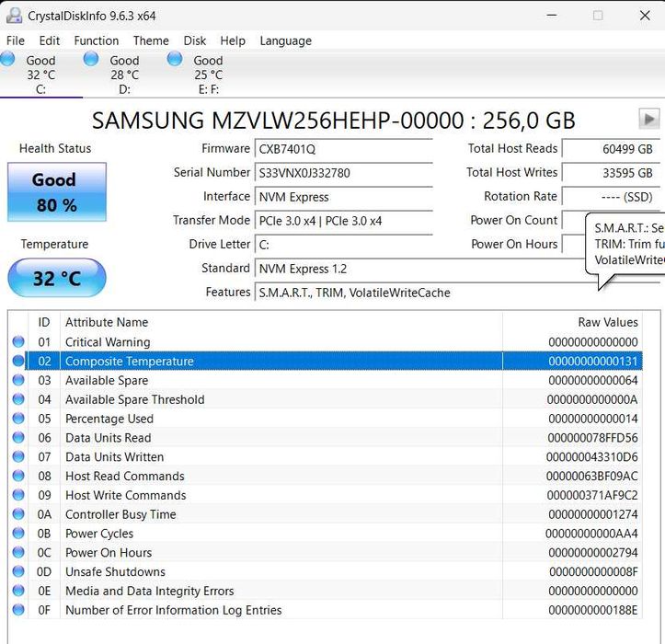
Task: Open the Disk menu
Action: click(x=195, y=40)
